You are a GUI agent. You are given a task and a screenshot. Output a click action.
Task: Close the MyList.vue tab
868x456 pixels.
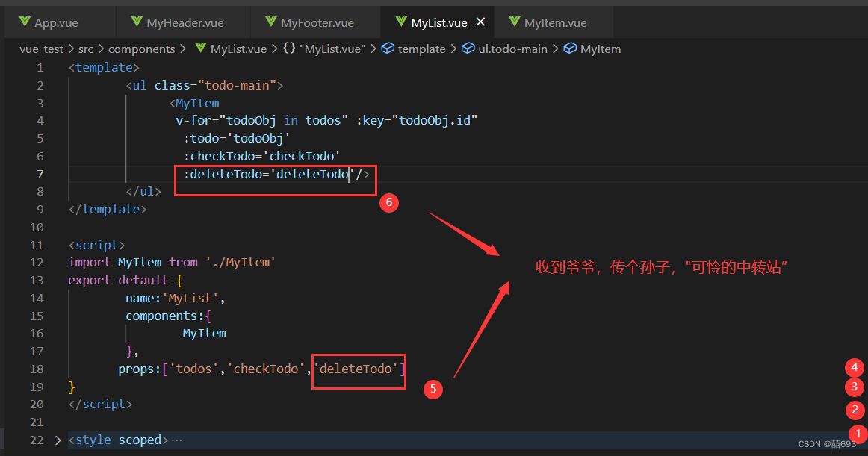pos(480,22)
